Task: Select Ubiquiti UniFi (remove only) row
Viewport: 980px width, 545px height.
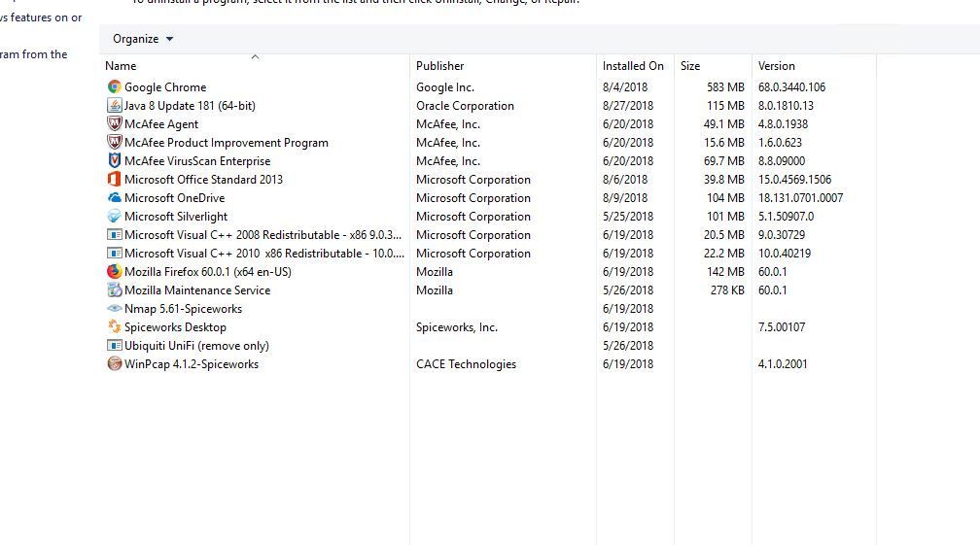Action: coord(196,346)
